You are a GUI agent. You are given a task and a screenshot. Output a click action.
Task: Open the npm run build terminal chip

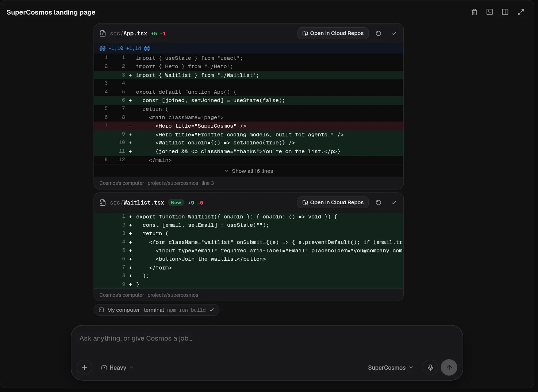pyautogui.click(x=157, y=310)
